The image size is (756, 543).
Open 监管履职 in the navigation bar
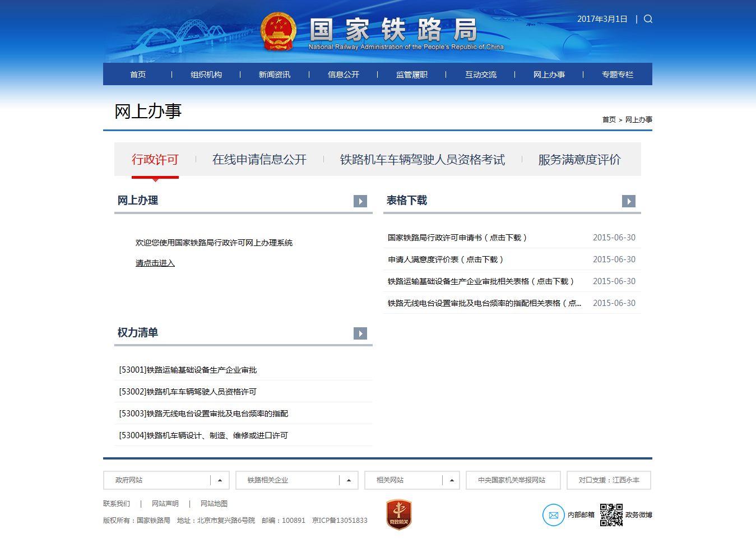(x=412, y=75)
